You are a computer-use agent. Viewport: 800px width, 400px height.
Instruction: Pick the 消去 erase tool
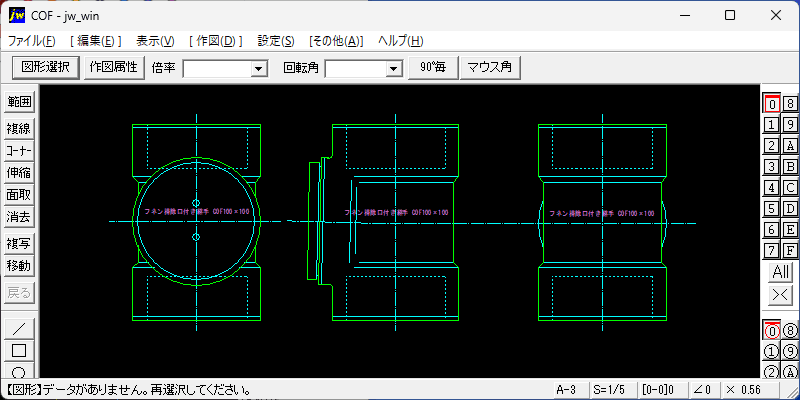19,217
